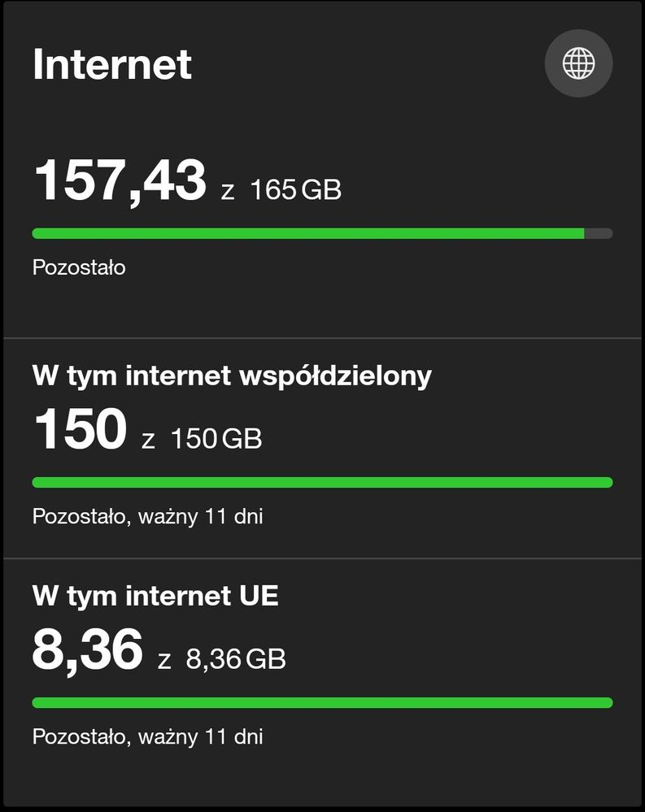Click the validity label under the shared internet bar

click(147, 516)
